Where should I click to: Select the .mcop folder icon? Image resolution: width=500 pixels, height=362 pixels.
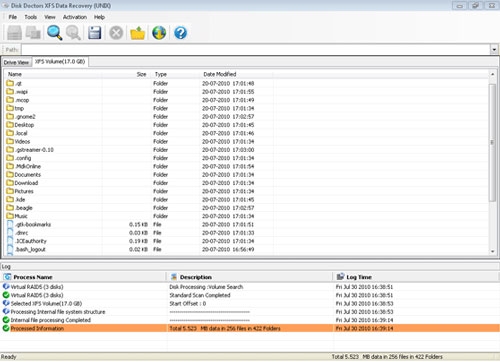point(10,100)
